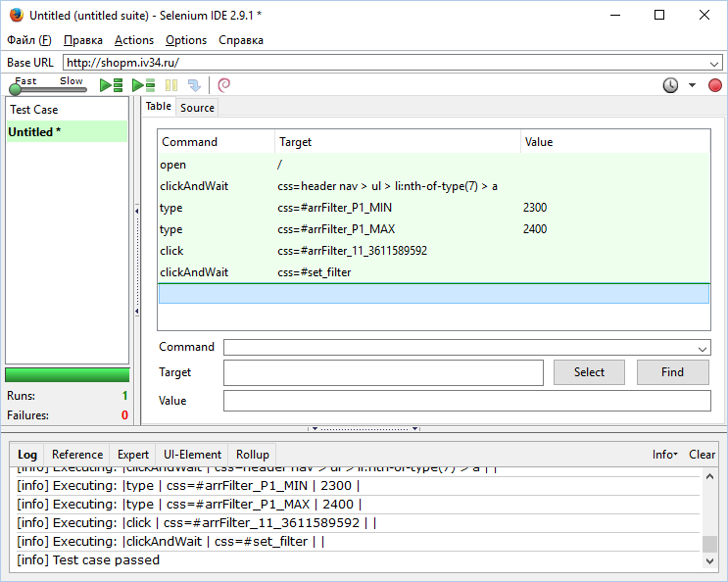Switch to the Table tab
Viewport: 728px width, 582px height.
[159, 106]
